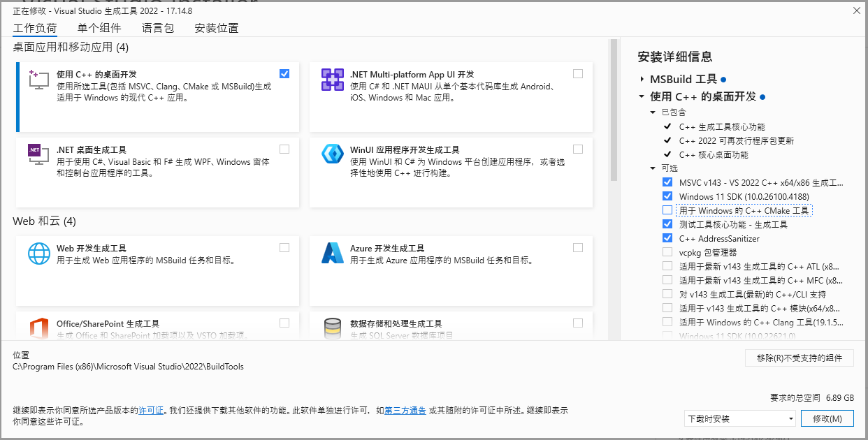Click 要求的总空间 6.89 GB text

[x=812, y=397]
